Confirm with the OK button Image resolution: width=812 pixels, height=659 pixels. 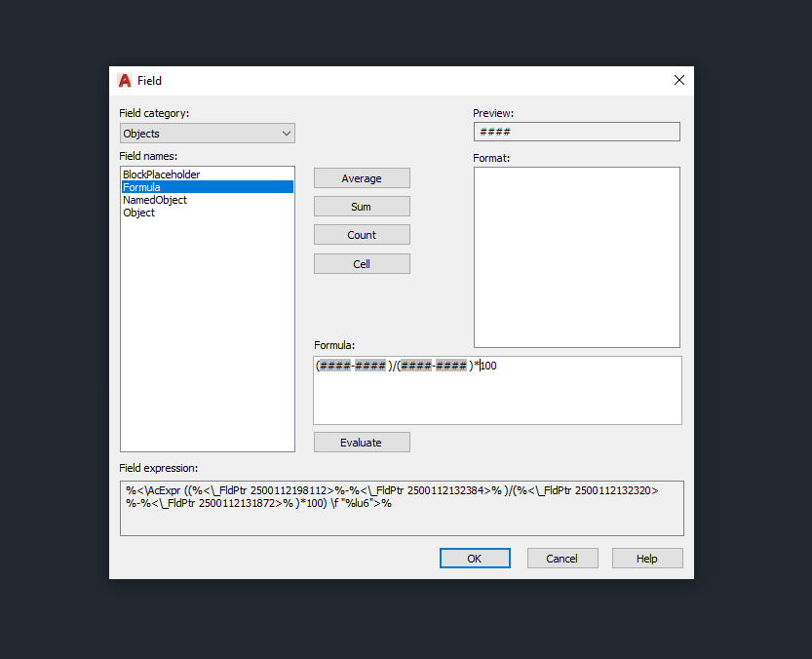[475, 558]
